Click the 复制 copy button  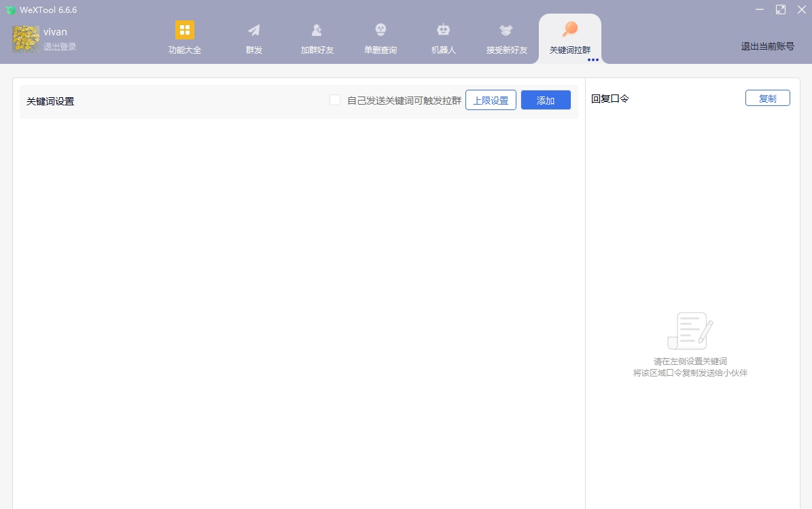pos(768,97)
